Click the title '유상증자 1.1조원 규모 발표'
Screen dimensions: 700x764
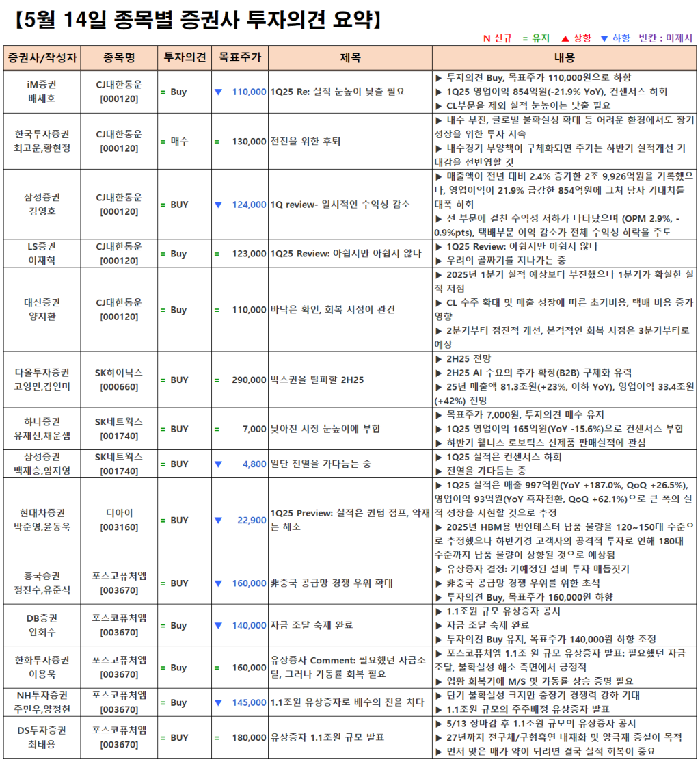click(x=327, y=738)
